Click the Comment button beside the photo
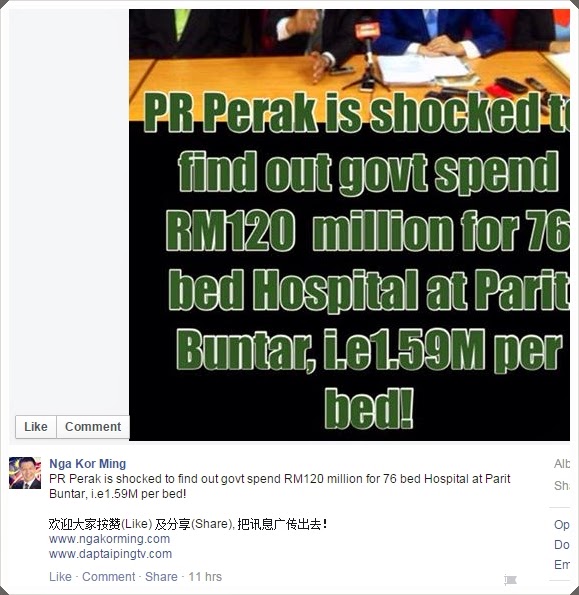The height and width of the screenshot is (595, 579). (x=93, y=427)
